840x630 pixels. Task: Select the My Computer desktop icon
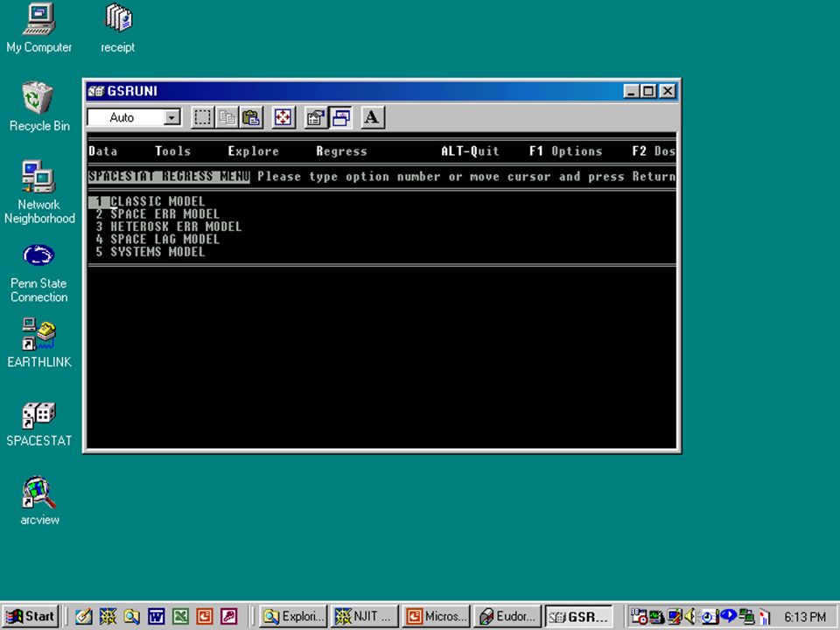(39, 28)
